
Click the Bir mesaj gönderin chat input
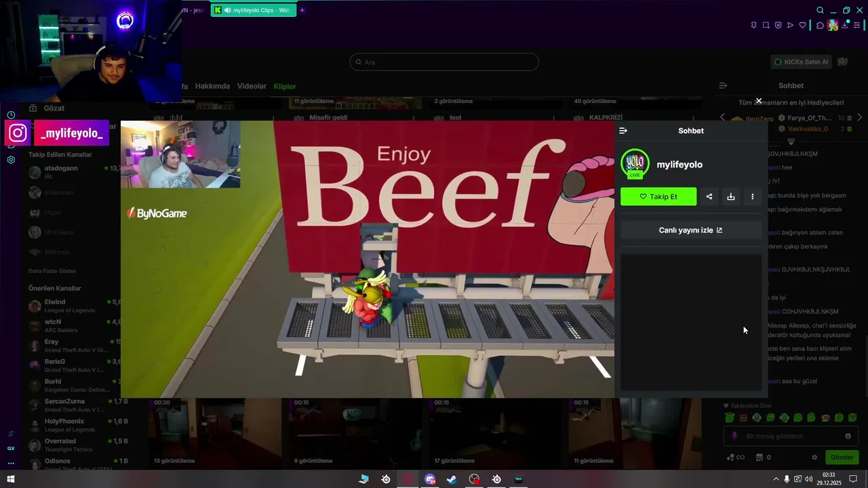coord(790,436)
